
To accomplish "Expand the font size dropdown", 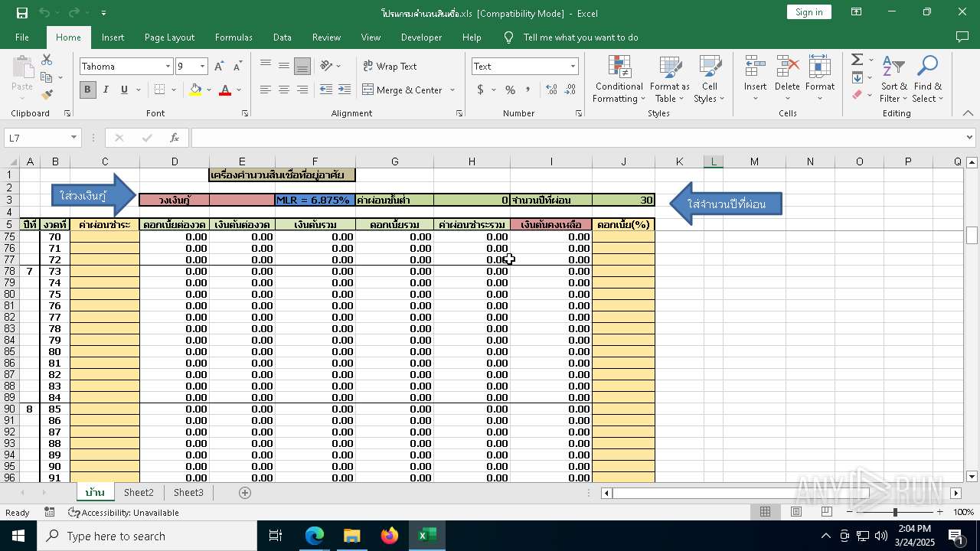I will click(202, 67).
